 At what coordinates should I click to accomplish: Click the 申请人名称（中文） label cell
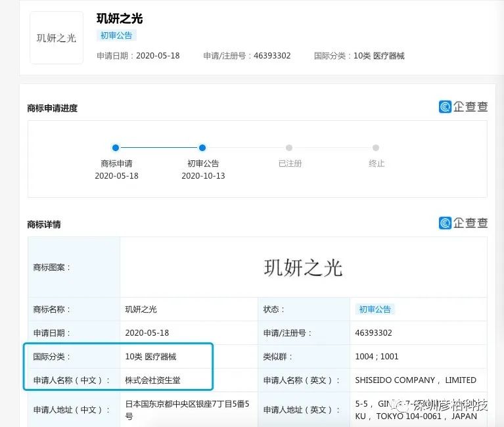(74, 380)
